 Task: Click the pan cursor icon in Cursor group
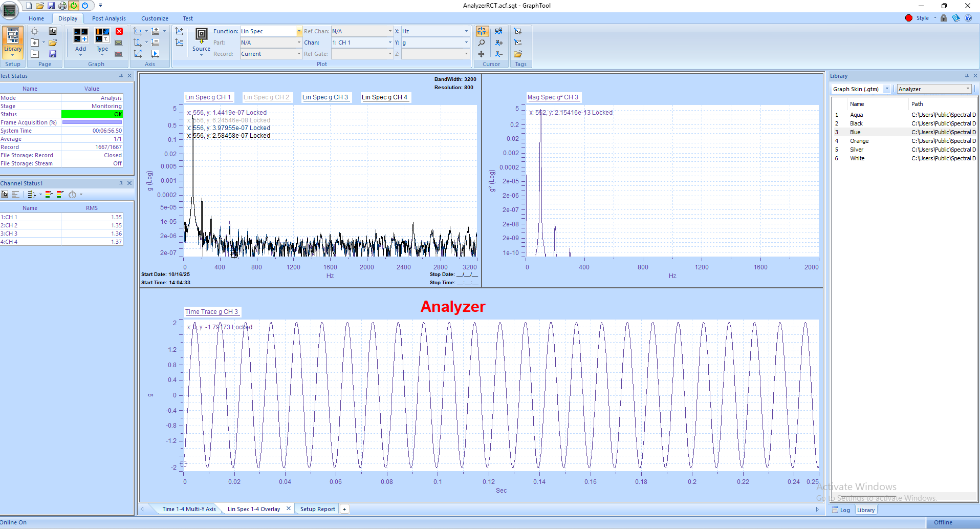[x=481, y=54]
